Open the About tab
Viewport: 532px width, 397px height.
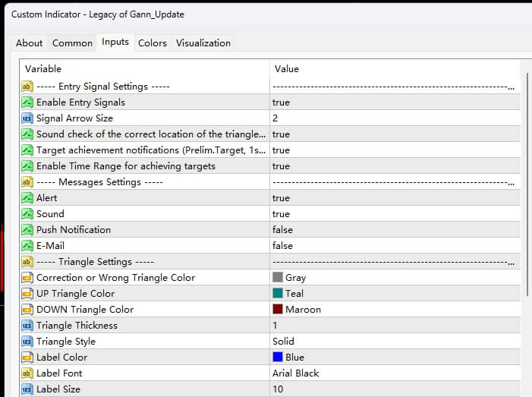pos(29,43)
